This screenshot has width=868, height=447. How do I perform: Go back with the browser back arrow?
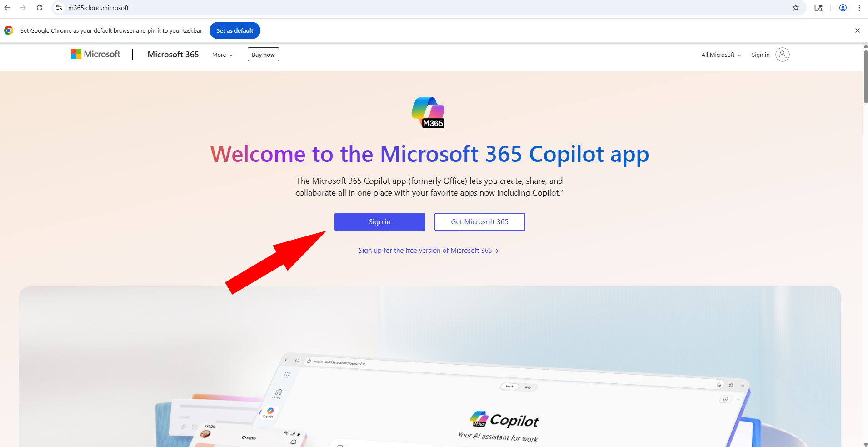point(7,8)
